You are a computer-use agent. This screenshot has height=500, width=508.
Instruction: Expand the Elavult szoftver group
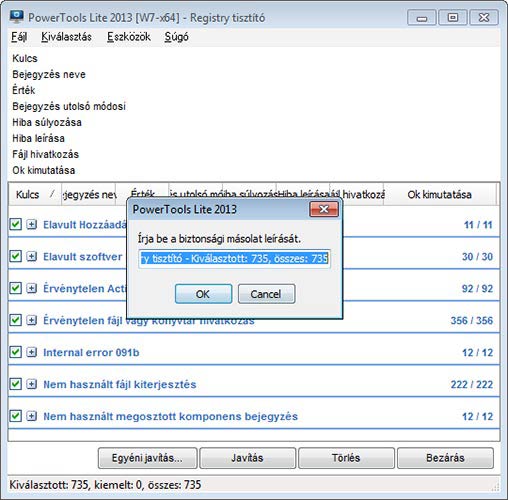tap(32, 256)
